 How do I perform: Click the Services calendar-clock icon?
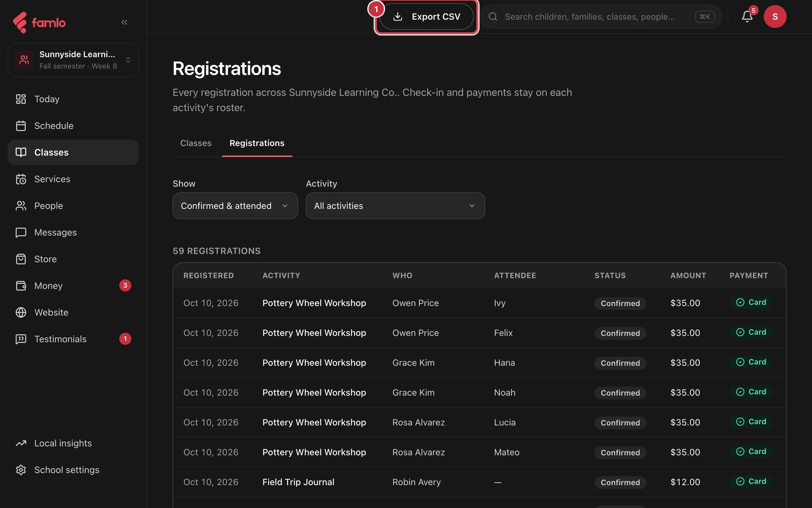coord(21,179)
